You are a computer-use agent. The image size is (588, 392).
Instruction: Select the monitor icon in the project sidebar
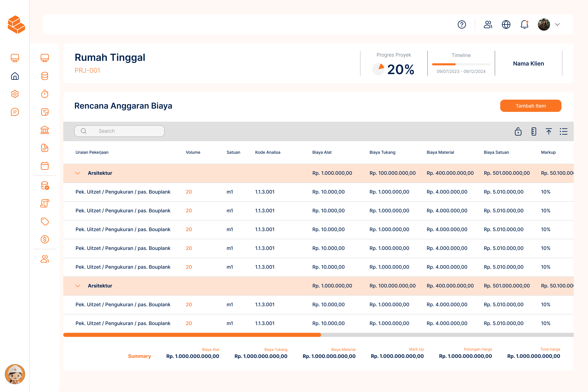tap(45, 58)
